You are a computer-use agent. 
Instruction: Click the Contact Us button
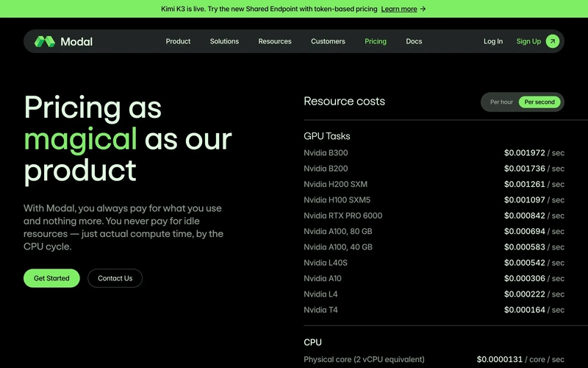click(115, 278)
